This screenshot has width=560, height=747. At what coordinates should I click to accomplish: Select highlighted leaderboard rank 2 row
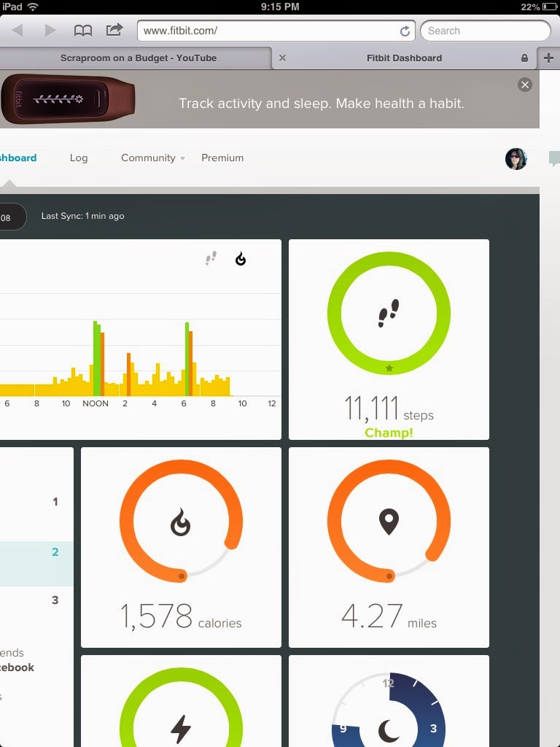[36, 564]
